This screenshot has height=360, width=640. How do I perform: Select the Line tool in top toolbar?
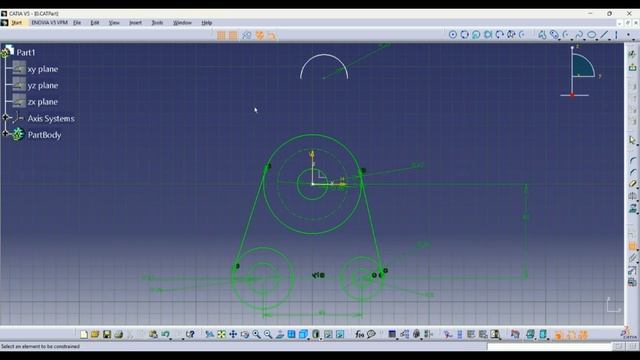click(604, 35)
